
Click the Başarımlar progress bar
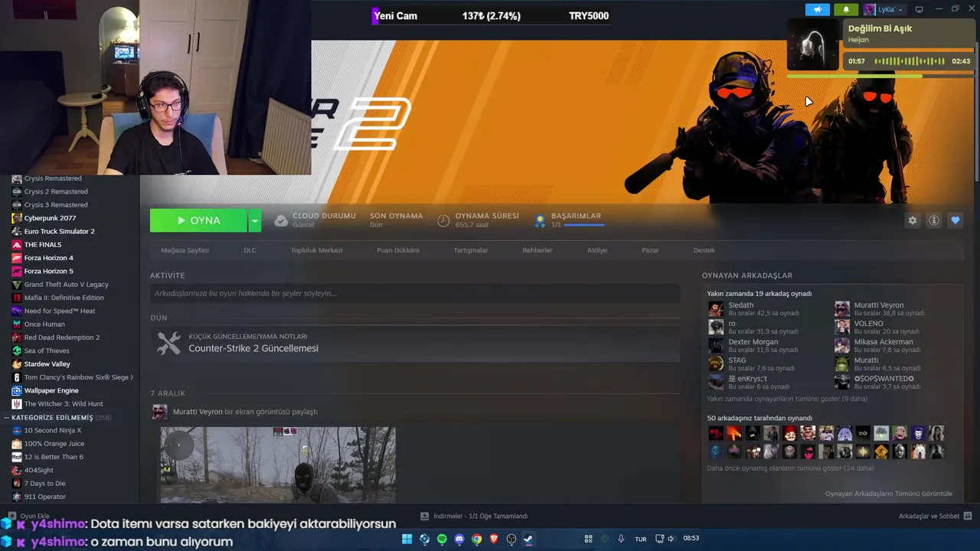583,225
